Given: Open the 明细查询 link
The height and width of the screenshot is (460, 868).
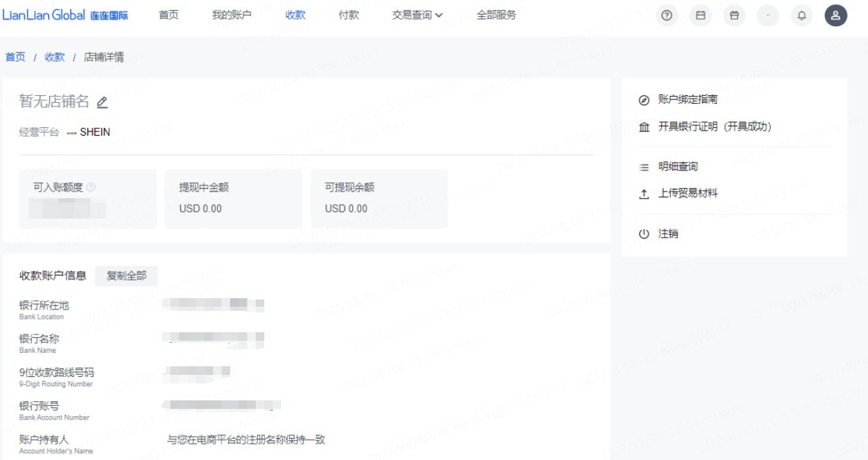Looking at the screenshot, I should (678, 167).
